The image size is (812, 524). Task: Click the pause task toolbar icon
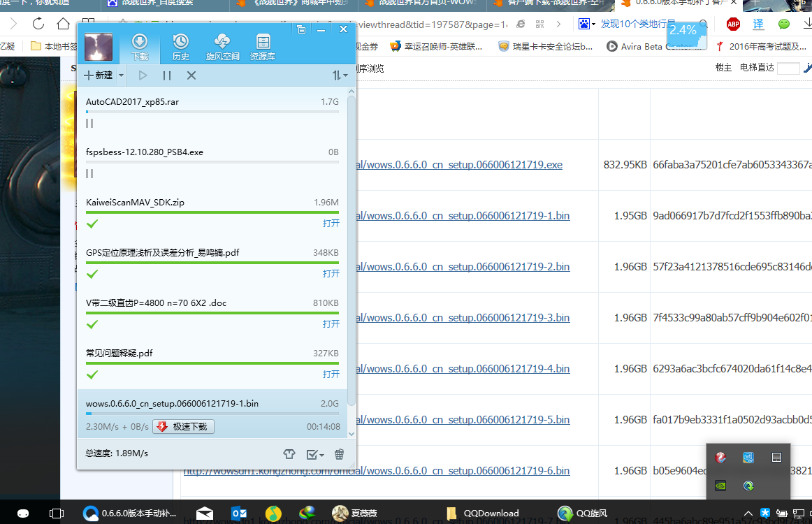point(167,75)
